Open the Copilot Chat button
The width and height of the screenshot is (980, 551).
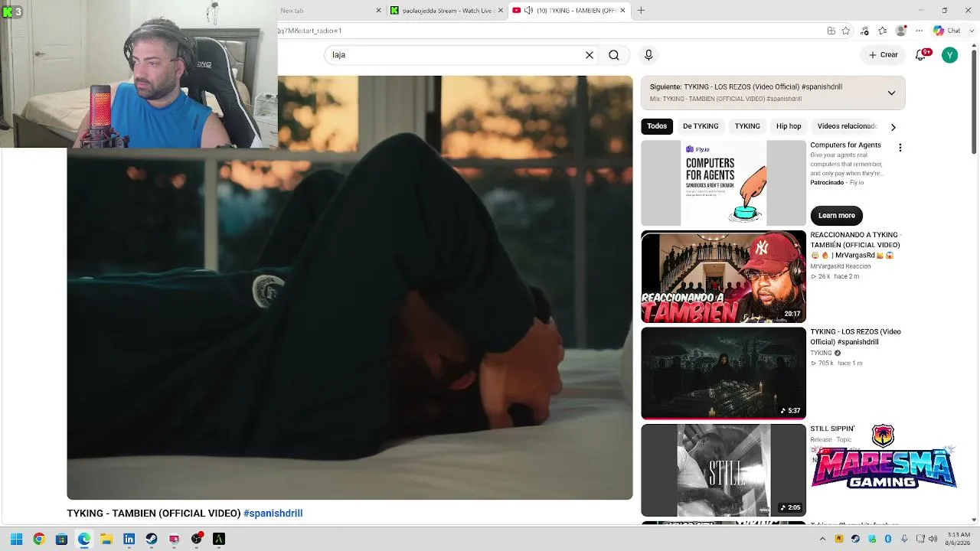click(948, 31)
